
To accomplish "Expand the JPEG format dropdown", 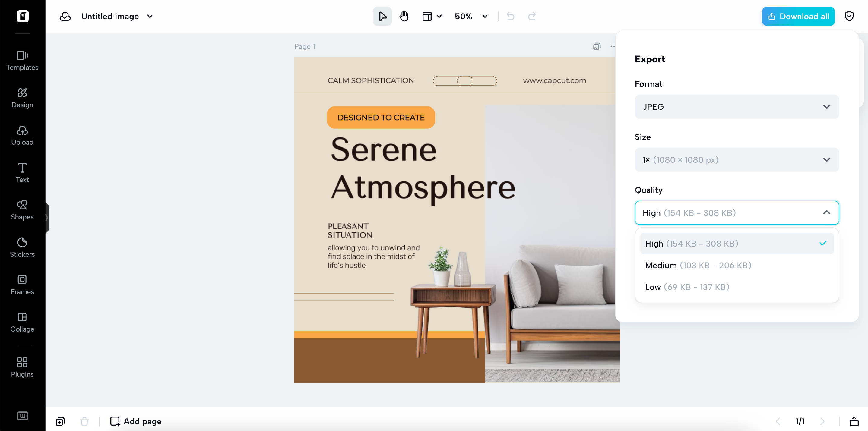I will click(737, 107).
